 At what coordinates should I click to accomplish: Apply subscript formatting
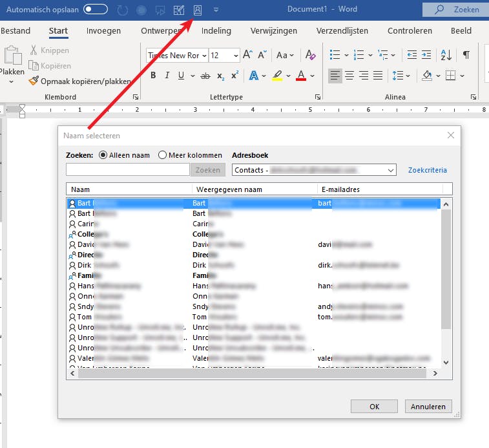pyautogui.click(x=220, y=76)
